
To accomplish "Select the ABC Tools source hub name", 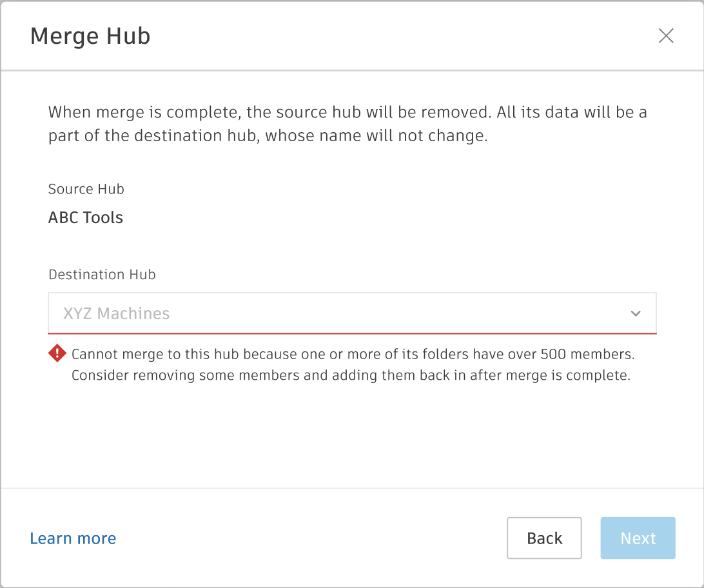I will pos(86,217).
